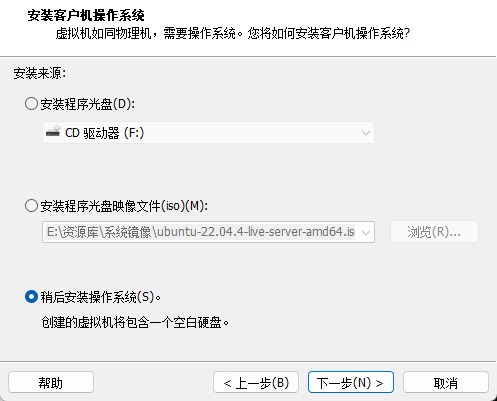Click the ubuntu-22.04.4 ISO path field
497x401 pixels.
208,232
